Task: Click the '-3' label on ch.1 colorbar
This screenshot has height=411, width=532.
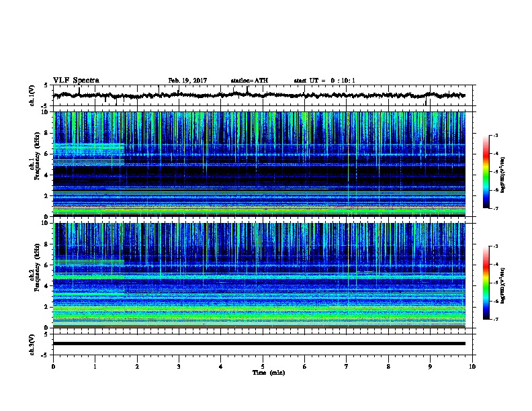Action: pyautogui.click(x=495, y=135)
